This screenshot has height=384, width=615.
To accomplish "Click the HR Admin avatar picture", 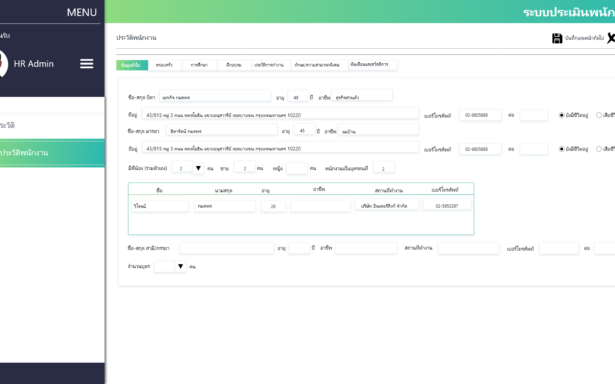I will 3,64.
